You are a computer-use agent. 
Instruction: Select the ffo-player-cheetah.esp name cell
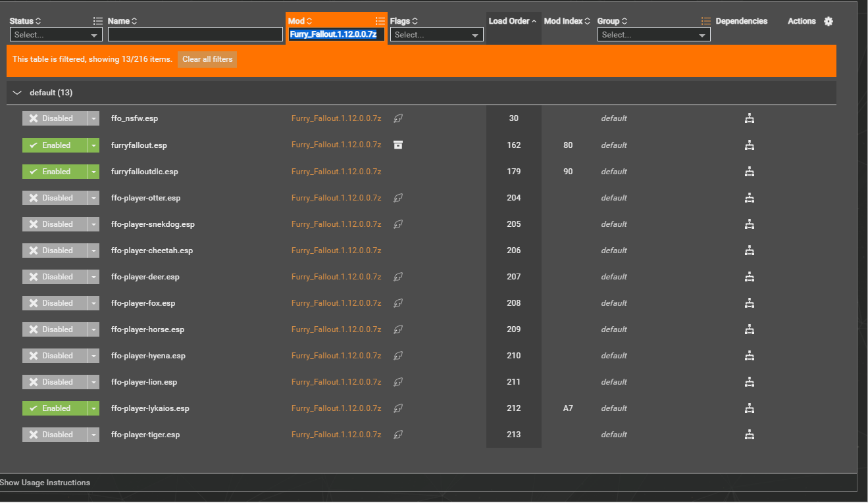[x=152, y=251]
